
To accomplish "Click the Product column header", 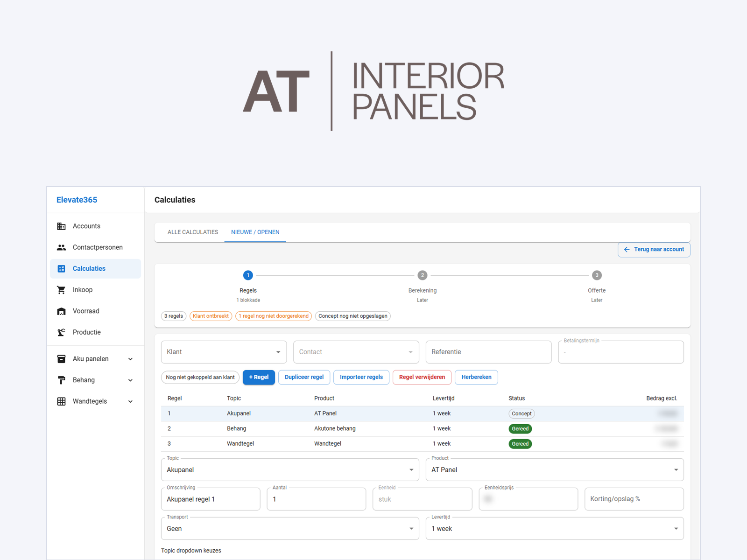I will [324, 399].
